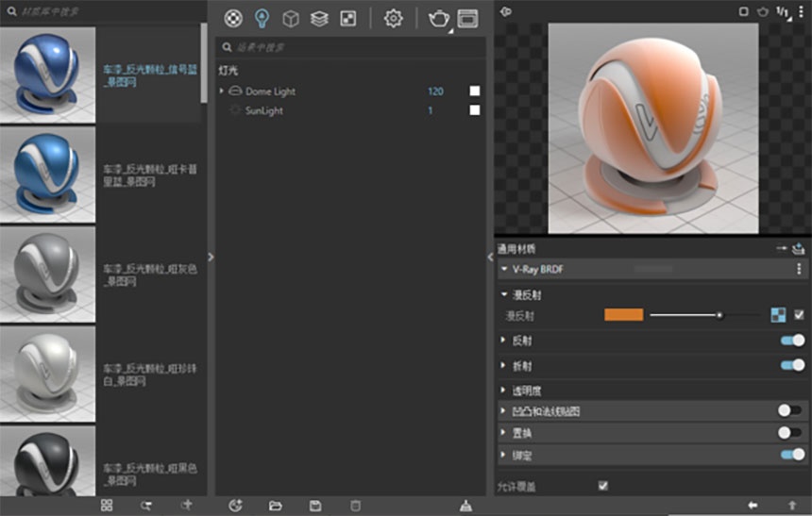The height and width of the screenshot is (516, 812).
Task: Open the Render Elements layers icon
Action: (x=319, y=19)
